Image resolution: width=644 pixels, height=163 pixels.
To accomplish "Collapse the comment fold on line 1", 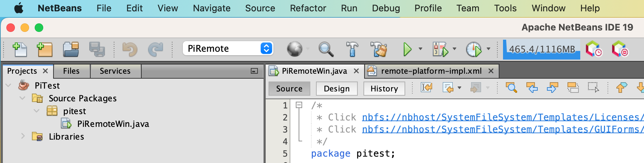I will [299, 105].
